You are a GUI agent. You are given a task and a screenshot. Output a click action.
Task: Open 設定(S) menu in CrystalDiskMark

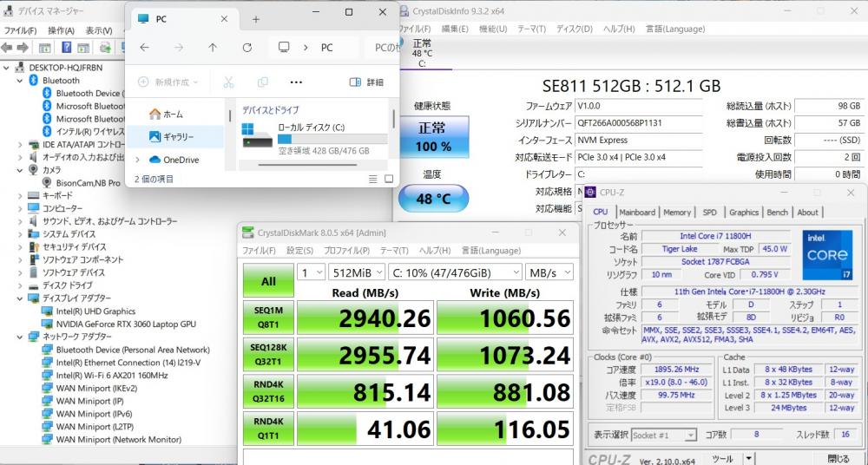tap(299, 251)
